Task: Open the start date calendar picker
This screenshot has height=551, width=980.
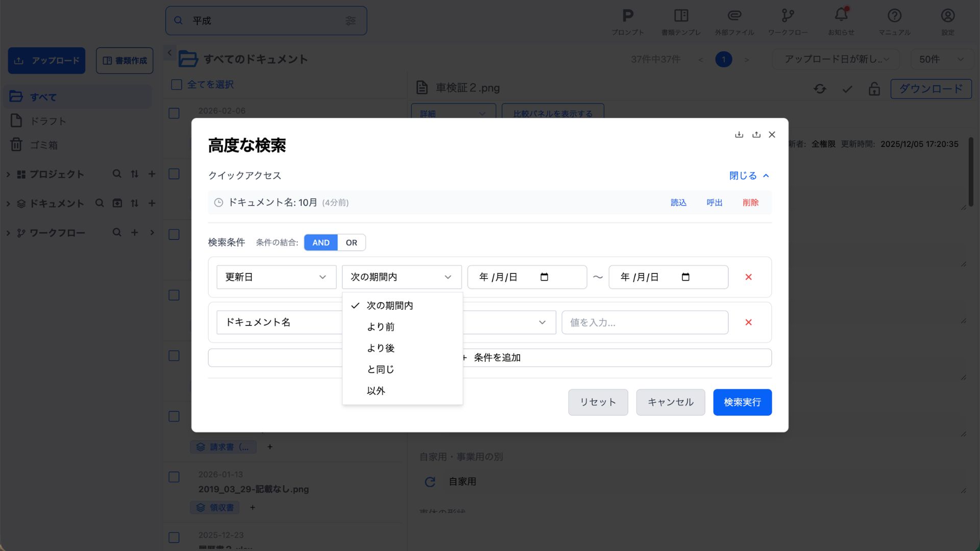Action: click(544, 277)
